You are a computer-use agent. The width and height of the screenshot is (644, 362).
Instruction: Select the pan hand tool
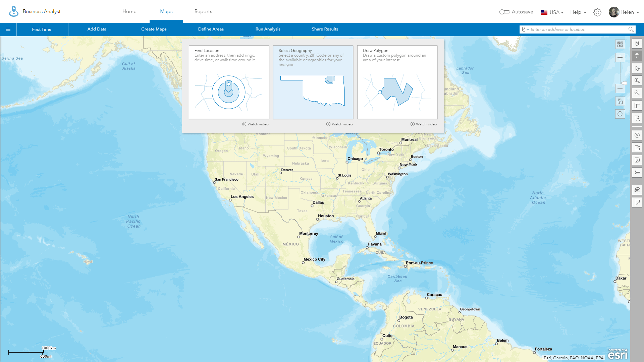[637, 56]
